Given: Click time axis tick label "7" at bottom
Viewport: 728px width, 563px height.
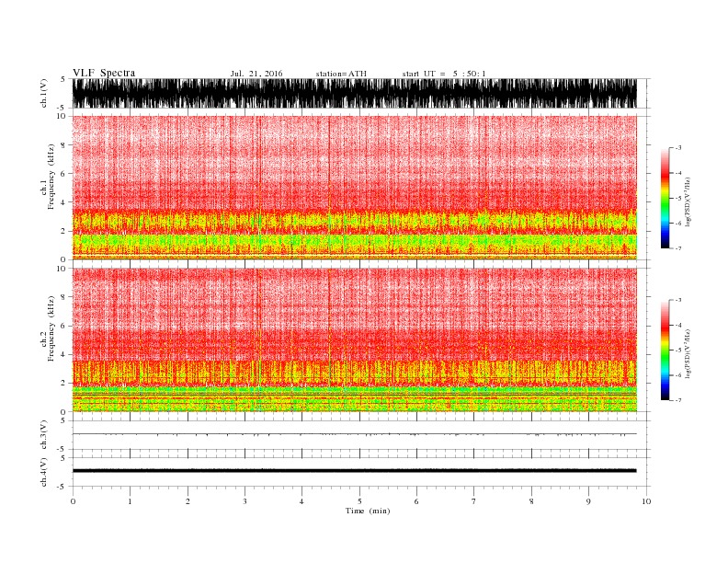Looking at the screenshot, I should [474, 501].
